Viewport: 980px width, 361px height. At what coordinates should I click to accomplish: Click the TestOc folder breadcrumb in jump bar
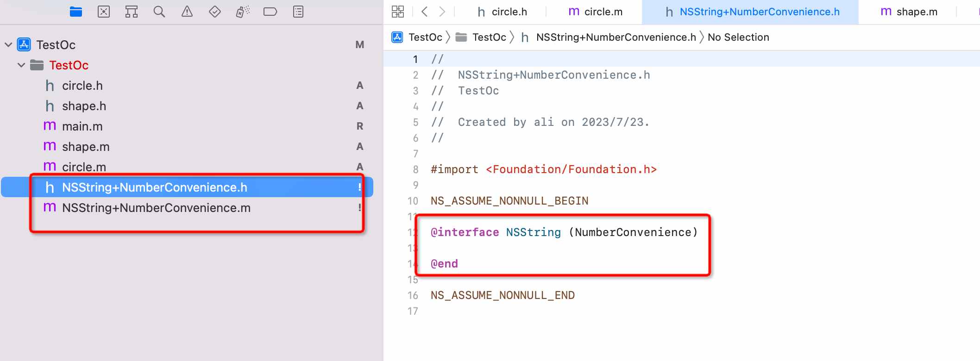tap(489, 37)
